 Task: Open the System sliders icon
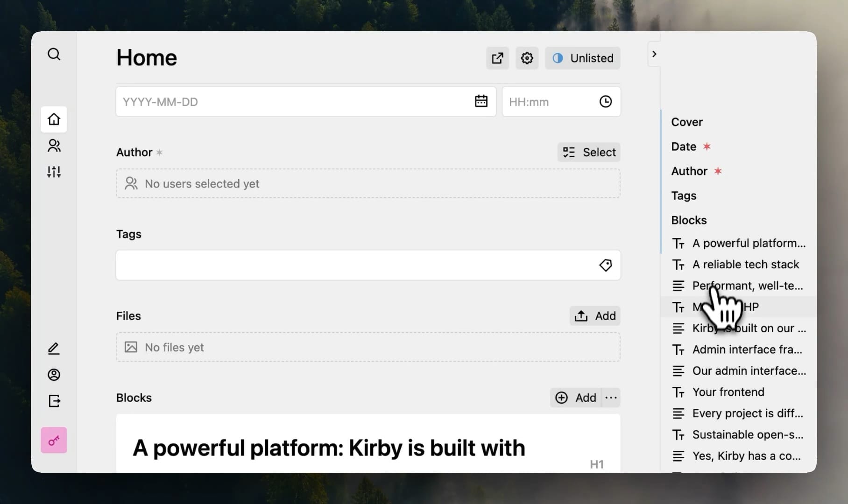point(54,172)
